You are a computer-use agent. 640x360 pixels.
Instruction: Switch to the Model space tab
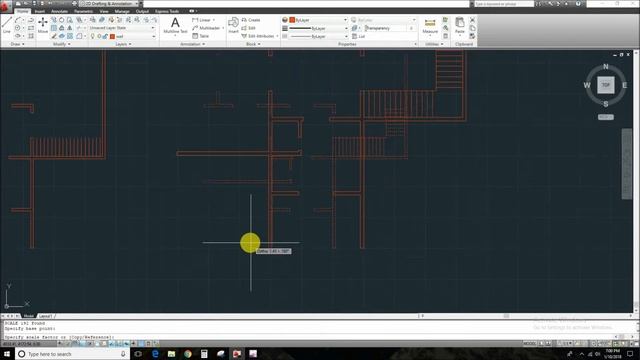point(28,316)
